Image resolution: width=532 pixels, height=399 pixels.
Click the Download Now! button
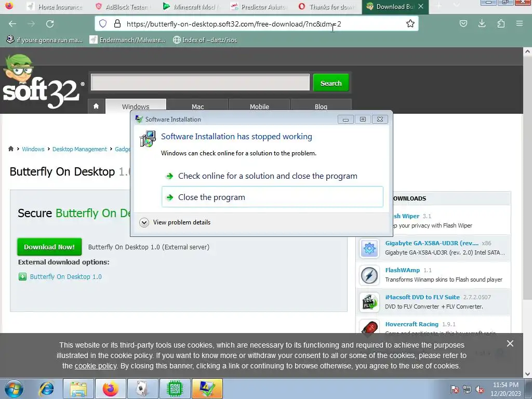[x=49, y=247]
